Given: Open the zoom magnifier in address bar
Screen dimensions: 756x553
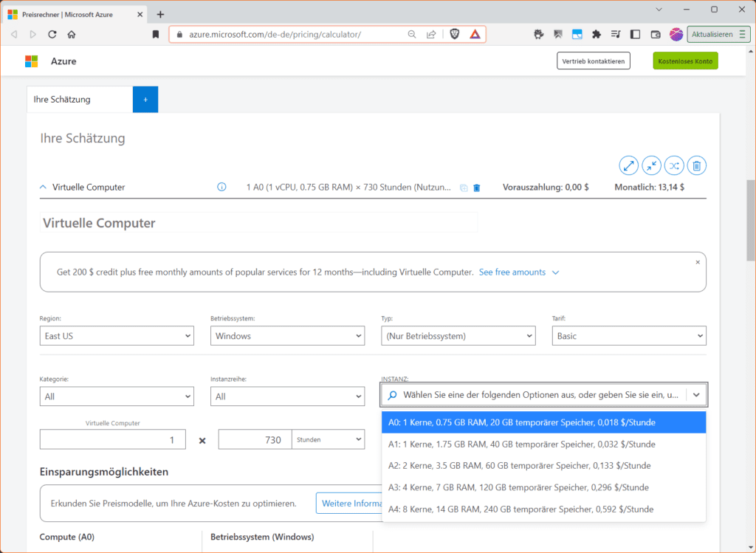Looking at the screenshot, I should pos(412,34).
